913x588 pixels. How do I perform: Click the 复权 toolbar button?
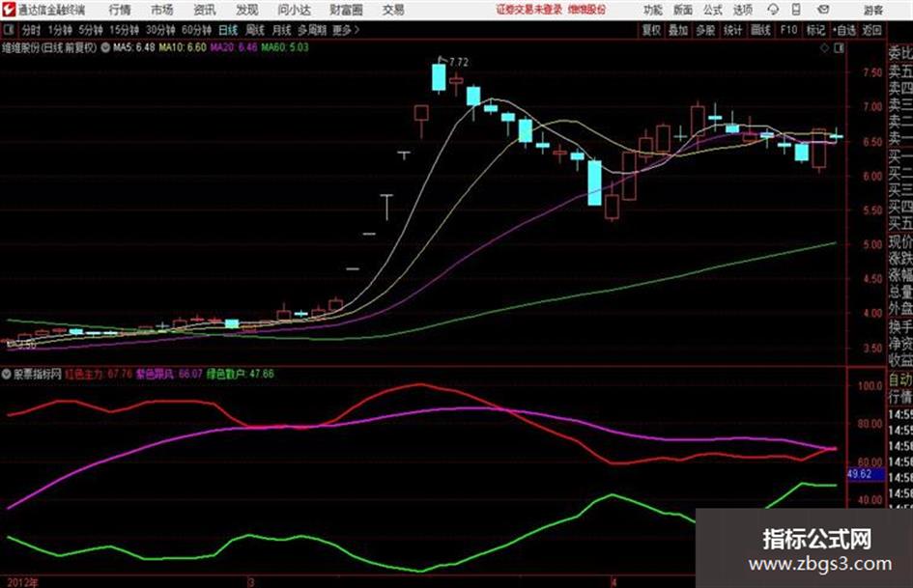click(651, 30)
